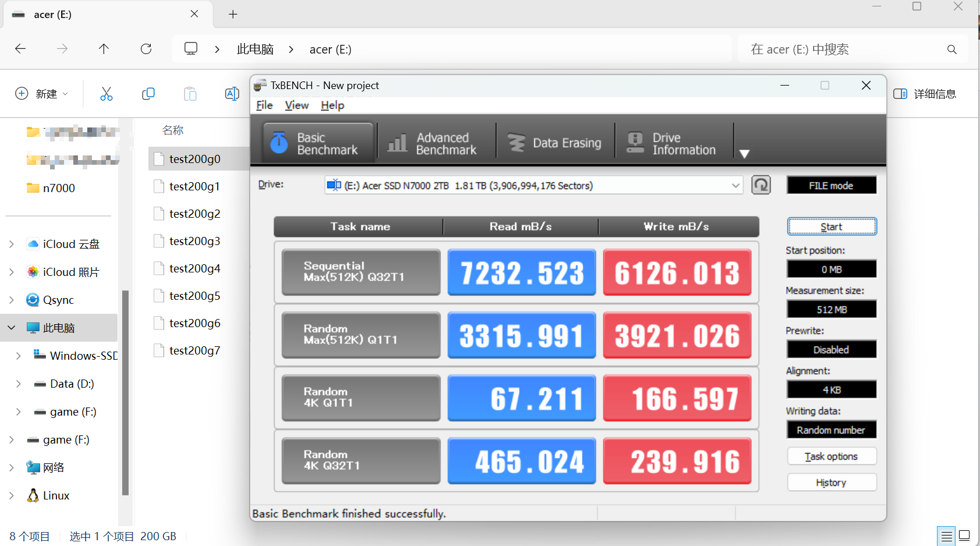The image size is (980, 546).
Task: Open the File menu in TxBENCH
Action: click(264, 105)
